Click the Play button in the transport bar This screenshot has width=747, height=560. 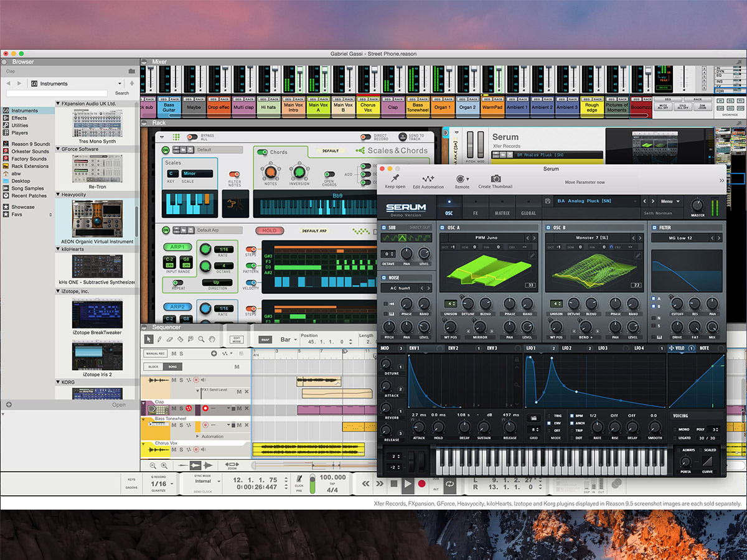pos(408,483)
